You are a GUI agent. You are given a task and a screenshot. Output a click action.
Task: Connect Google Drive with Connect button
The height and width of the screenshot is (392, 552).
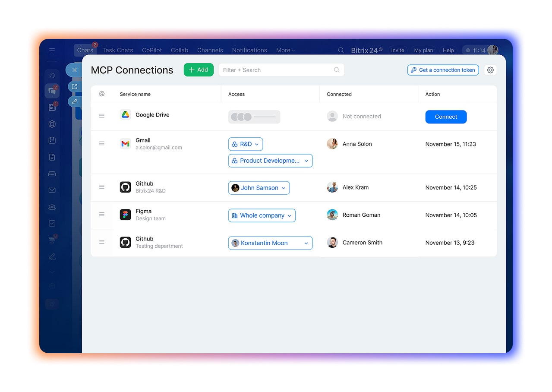click(446, 117)
